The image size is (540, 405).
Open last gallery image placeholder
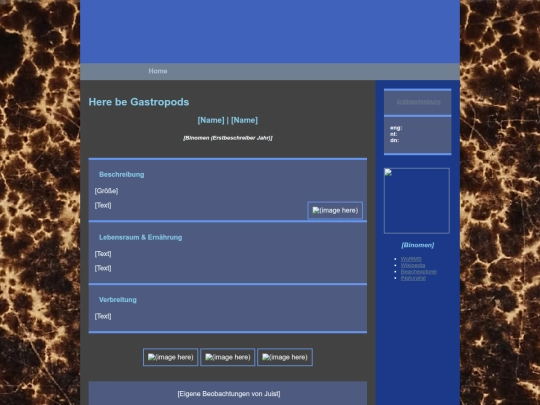pos(285,357)
